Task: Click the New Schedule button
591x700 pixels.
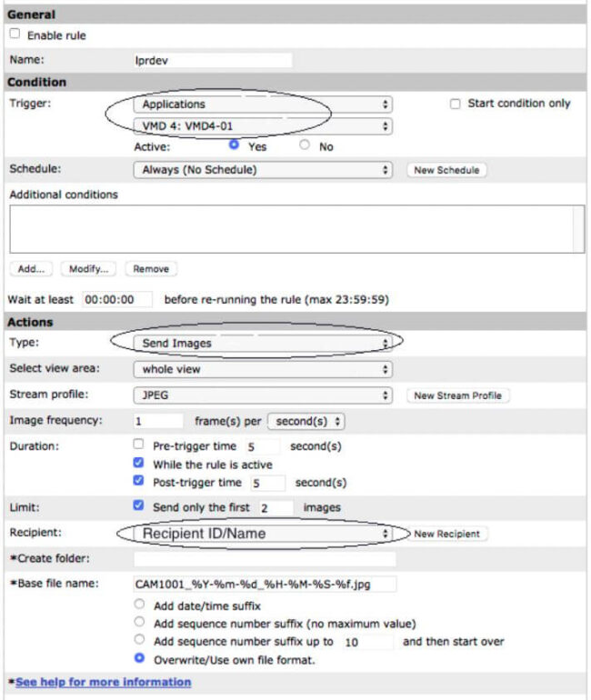Action: click(x=446, y=170)
